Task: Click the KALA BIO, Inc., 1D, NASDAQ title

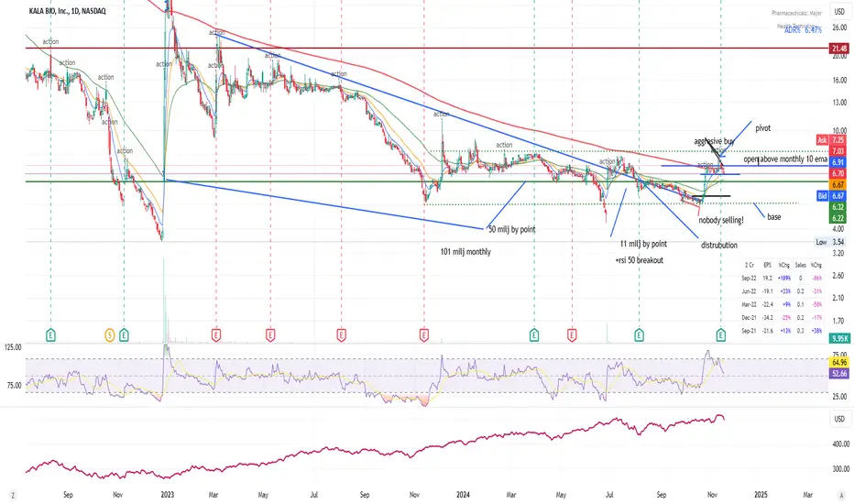Action: 68,11
